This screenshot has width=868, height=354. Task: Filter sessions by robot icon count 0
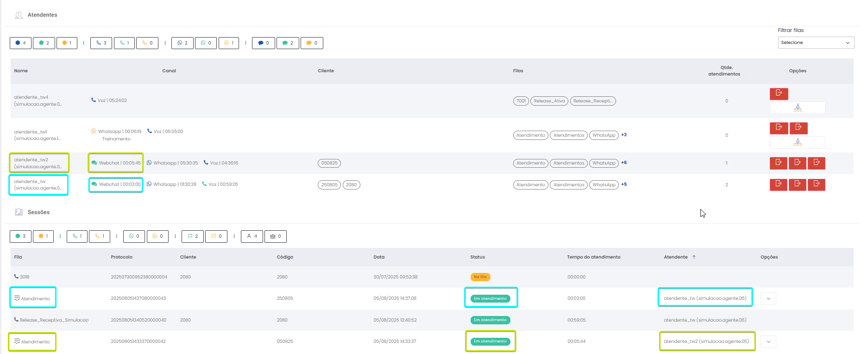[x=275, y=236]
